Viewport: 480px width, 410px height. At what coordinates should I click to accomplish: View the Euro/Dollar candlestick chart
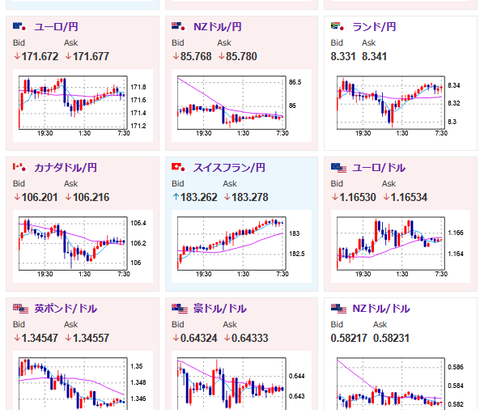tap(400, 246)
